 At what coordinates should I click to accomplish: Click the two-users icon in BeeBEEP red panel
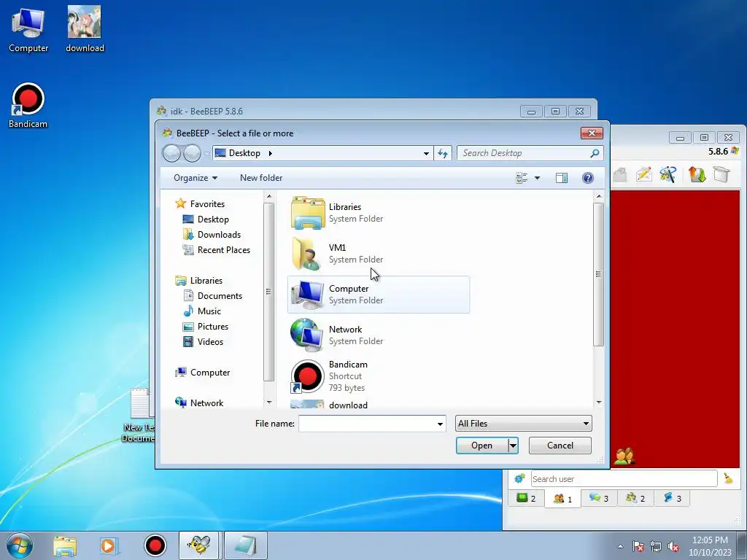point(624,456)
